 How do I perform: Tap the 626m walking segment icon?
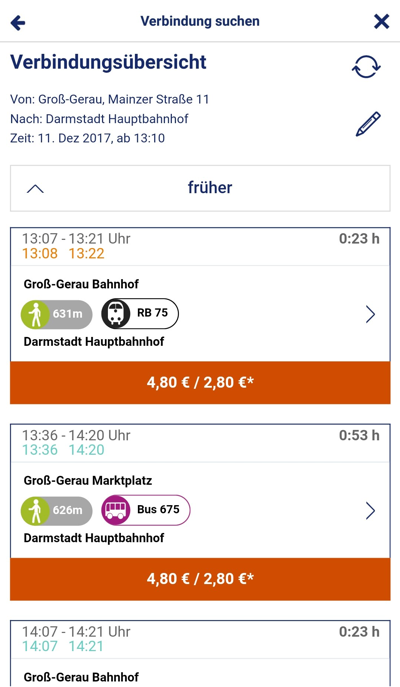click(x=57, y=510)
